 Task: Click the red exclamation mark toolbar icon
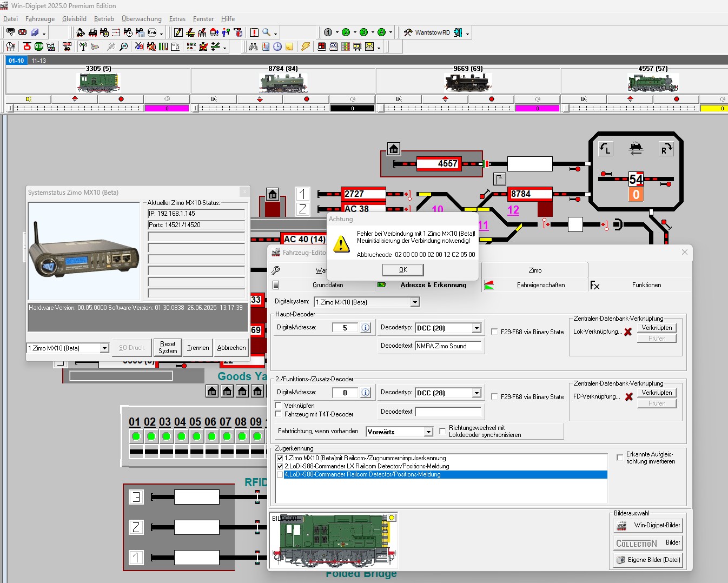point(254,32)
